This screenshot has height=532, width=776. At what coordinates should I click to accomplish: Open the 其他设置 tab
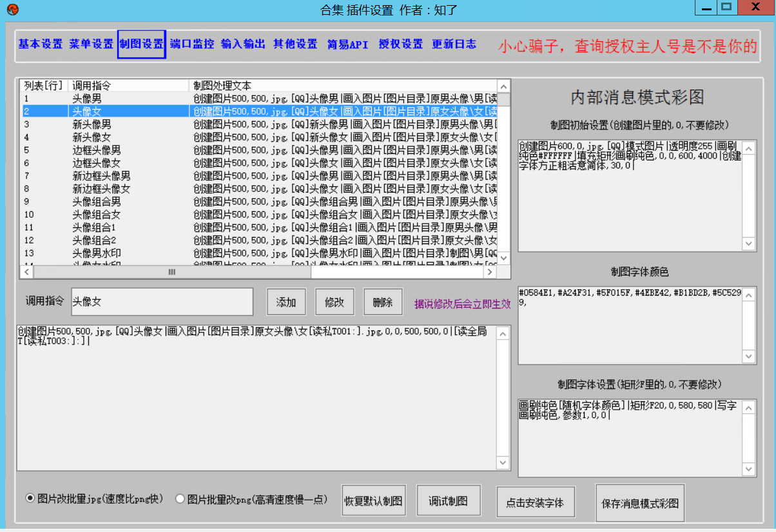click(295, 44)
